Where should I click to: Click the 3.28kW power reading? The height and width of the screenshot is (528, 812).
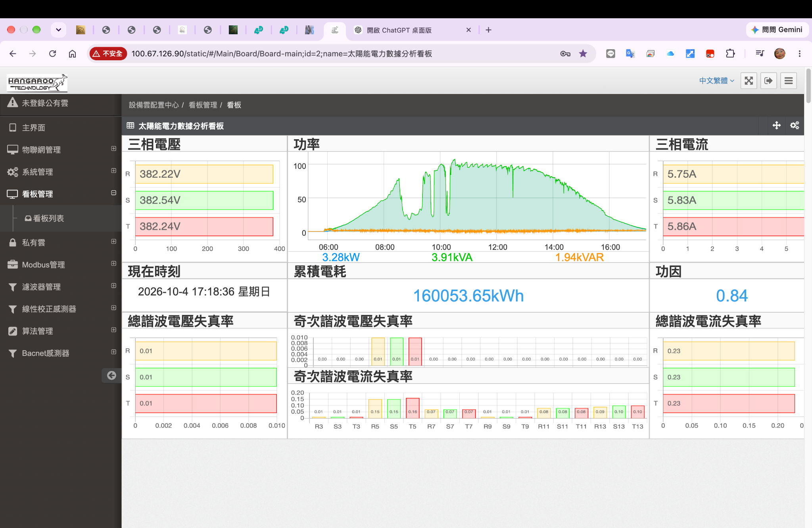pos(341,257)
